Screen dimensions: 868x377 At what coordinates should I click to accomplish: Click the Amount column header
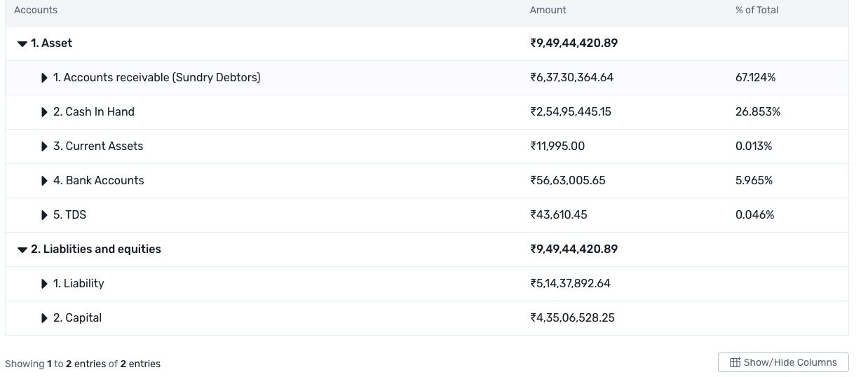[548, 10]
